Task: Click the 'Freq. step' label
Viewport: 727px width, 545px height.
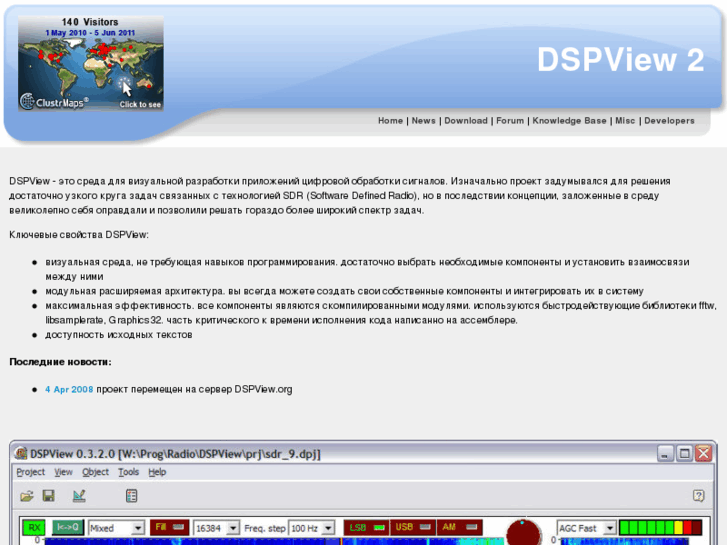Action: click(264, 528)
